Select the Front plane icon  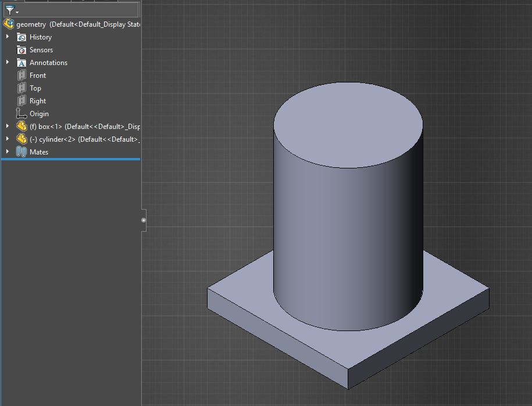pos(21,75)
